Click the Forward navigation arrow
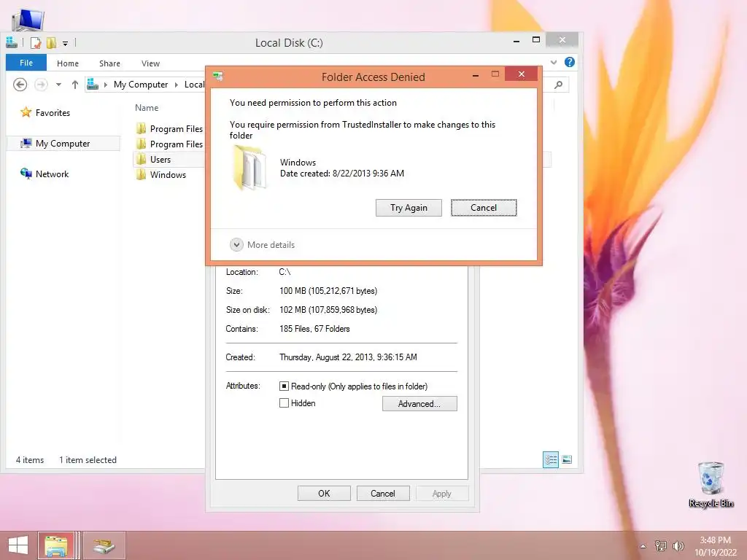Screen dimensions: 747x560 42,85
